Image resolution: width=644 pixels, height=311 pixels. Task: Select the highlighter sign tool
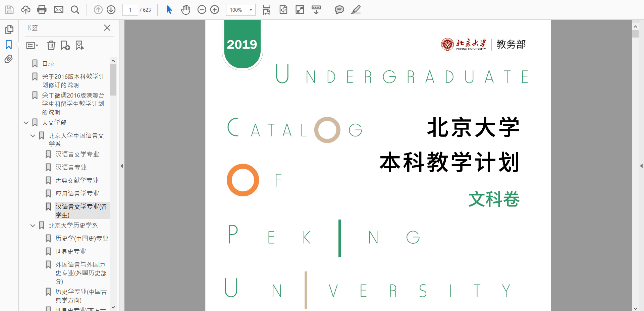356,10
